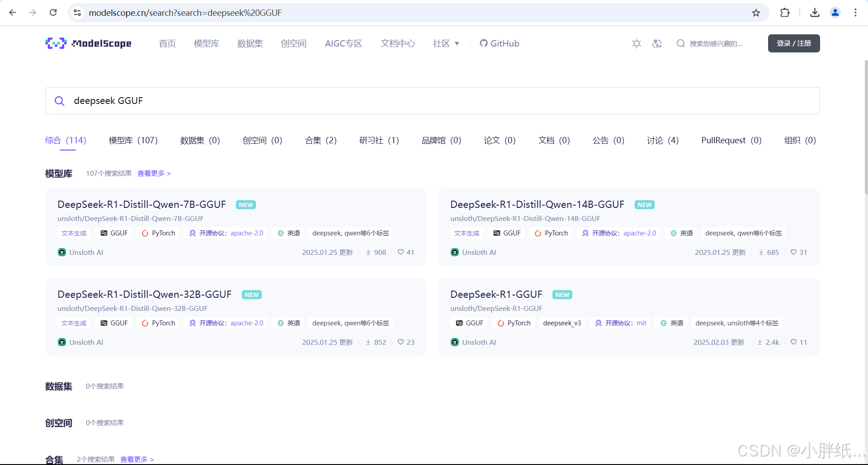
Task: Select the 研习社 (1) results tab
Action: (379, 141)
